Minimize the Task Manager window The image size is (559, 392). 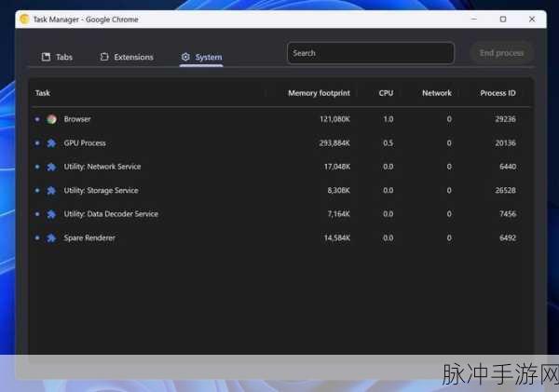[474, 20]
